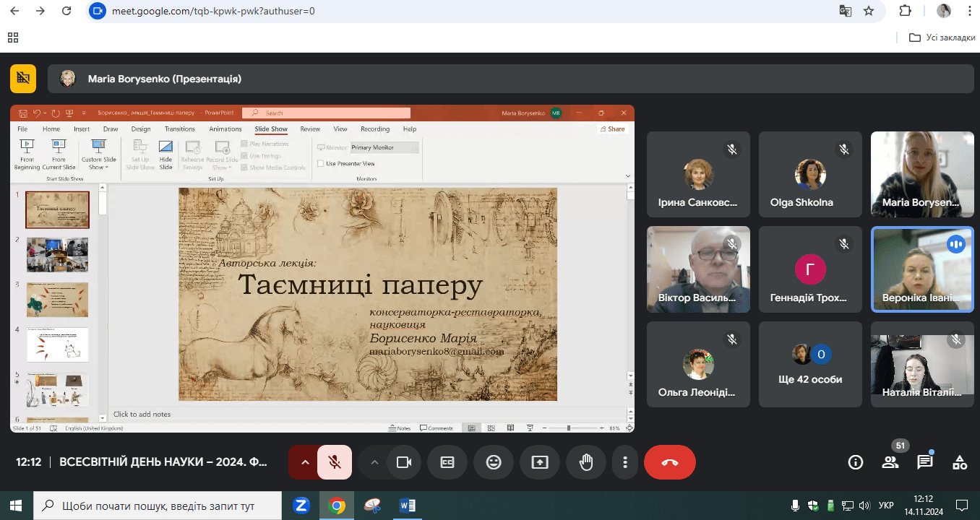
Task: Open Word from the taskbar
Action: click(408, 506)
